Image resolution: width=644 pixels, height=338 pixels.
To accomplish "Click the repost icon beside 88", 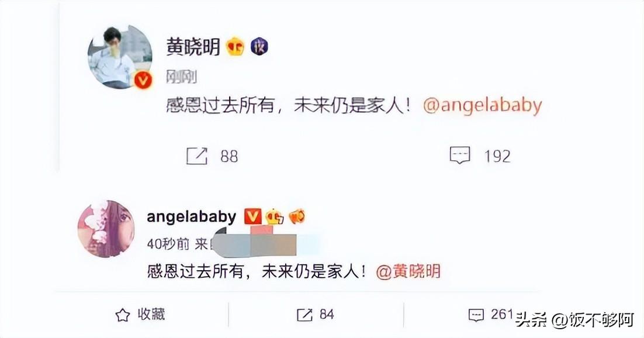I will click(x=197, y=156).
